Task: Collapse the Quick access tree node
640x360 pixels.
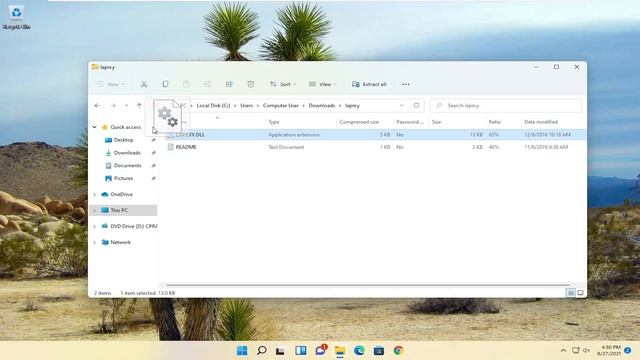Action: click(x=94, y=127)
